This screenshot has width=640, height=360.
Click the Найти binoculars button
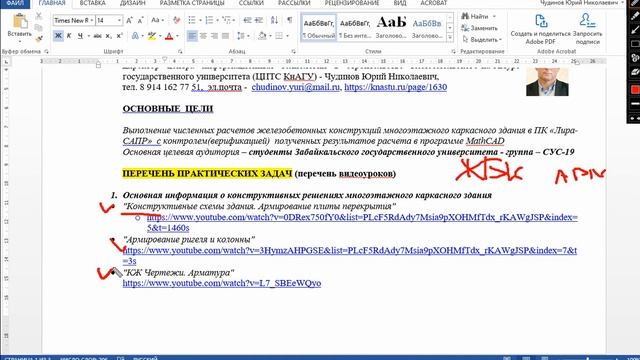click(x=475, y=16)
